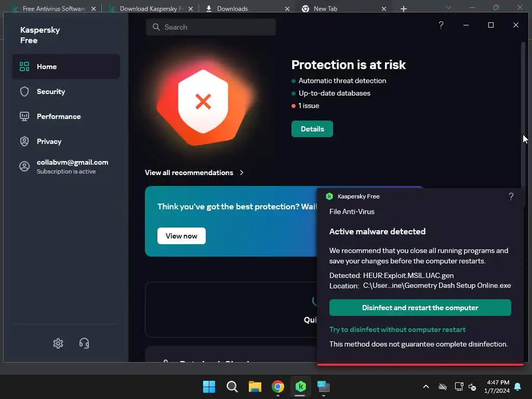Click the muted volume tray icon
Image resolution: width=532 pixels, height=399 pixels.
(x=472, y=387)
